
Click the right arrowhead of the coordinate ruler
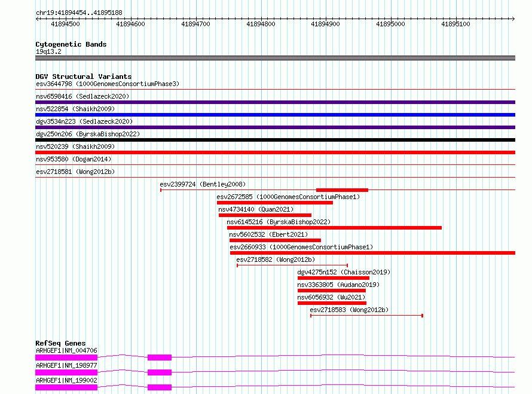[x=513, y=19]
